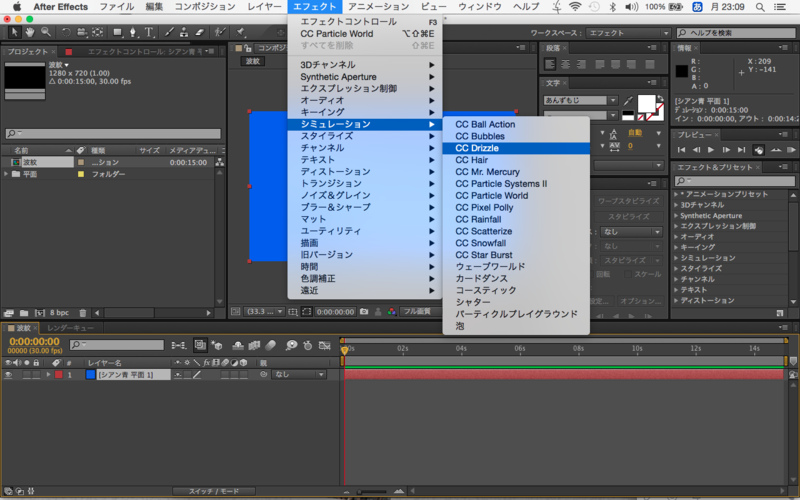
Task: Toggle frame blending for all layers in timeline
Action: coord(254,345)
